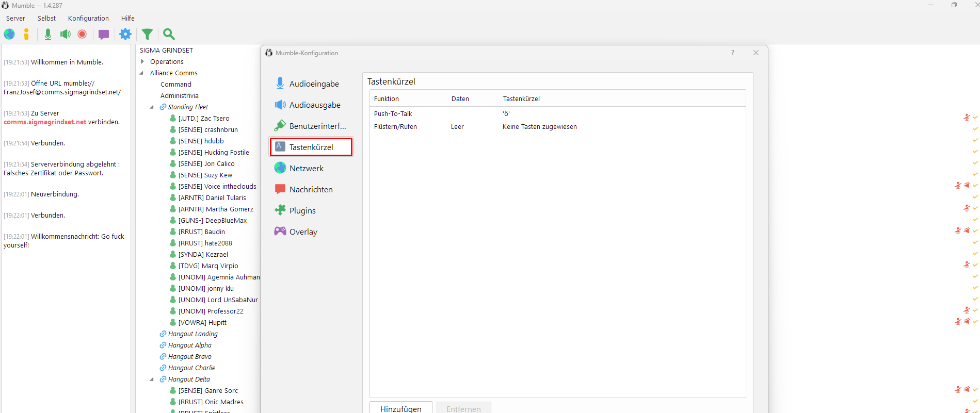Collapse the Alliance Comms channel
The width and height of the screenshot is (980, 413).
pyautogui.click(x=142, y=73)
